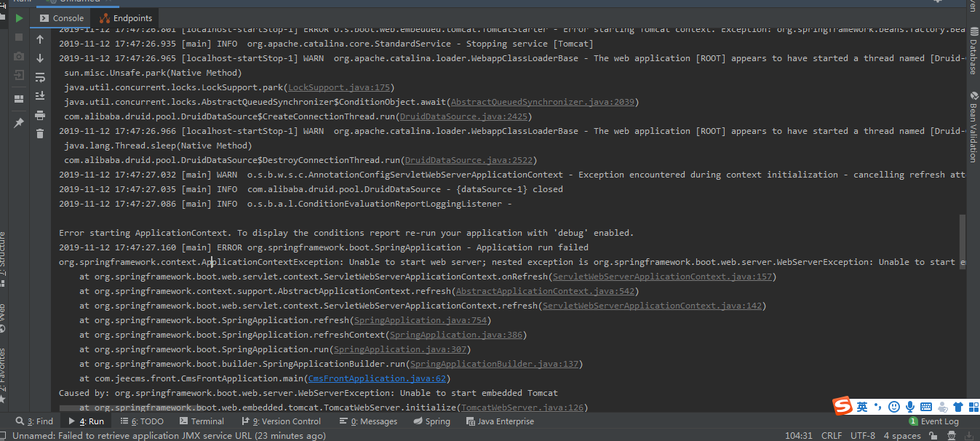Open SpringApplication.java:754 link
This screenshot has height=441, width=980.
click(420, 320)
